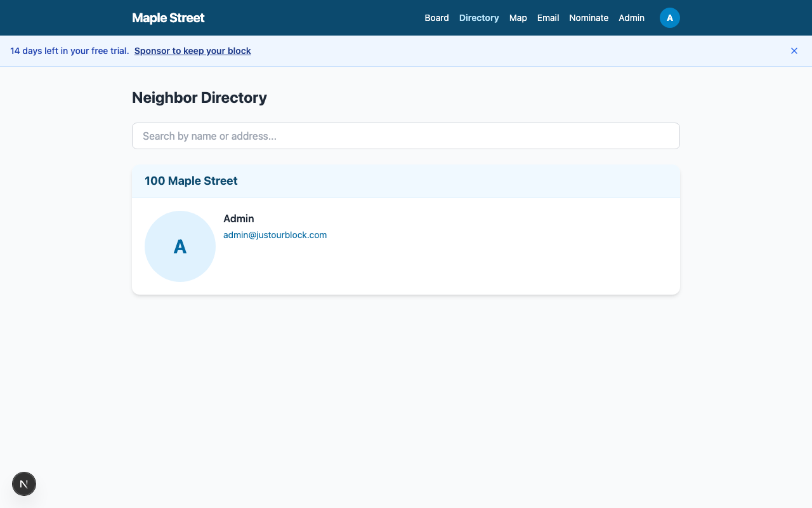Click the 100 Maple Street member card

(x=406, y=246)
